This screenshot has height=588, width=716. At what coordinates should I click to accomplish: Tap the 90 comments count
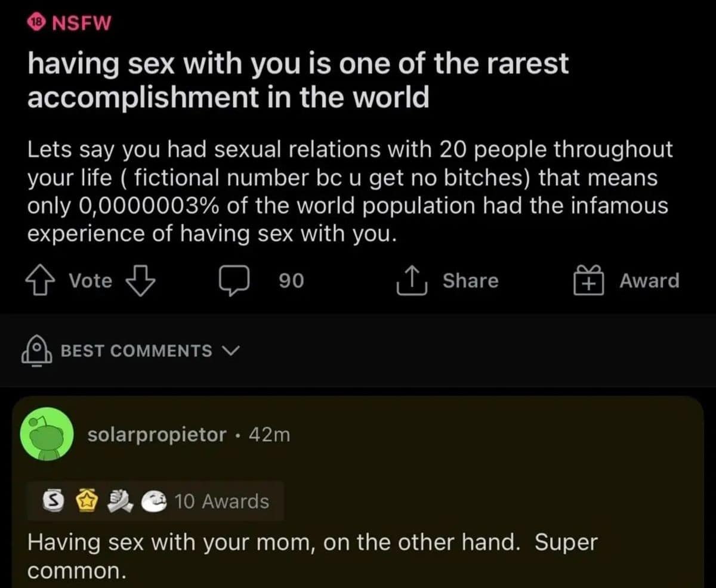(291, 281)
